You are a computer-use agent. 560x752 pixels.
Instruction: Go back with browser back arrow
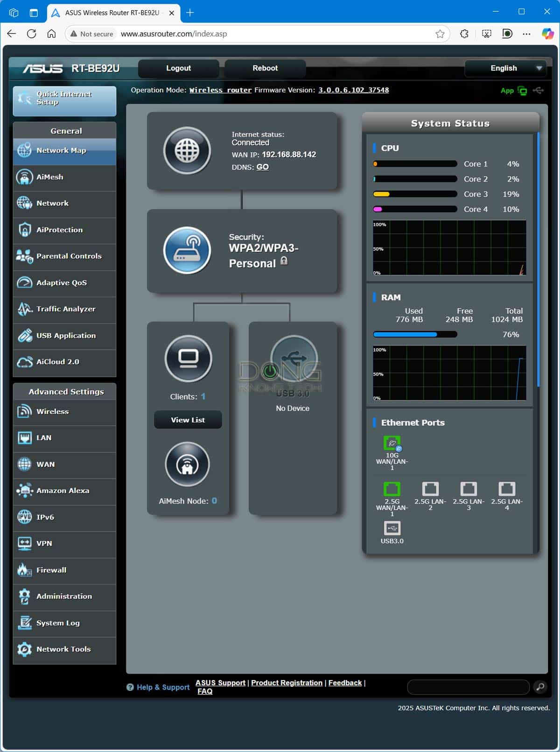(12, 34)
